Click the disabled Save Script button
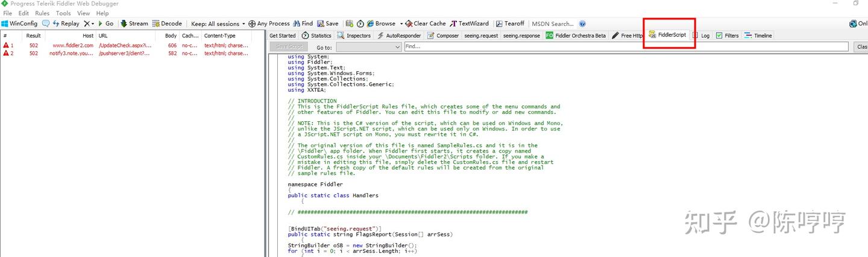The width and height of the screenshot is (868, 257). 288,46
